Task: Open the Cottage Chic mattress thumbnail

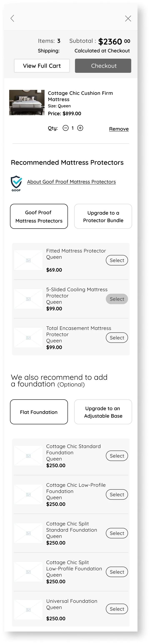Action: tap(27, 103)
